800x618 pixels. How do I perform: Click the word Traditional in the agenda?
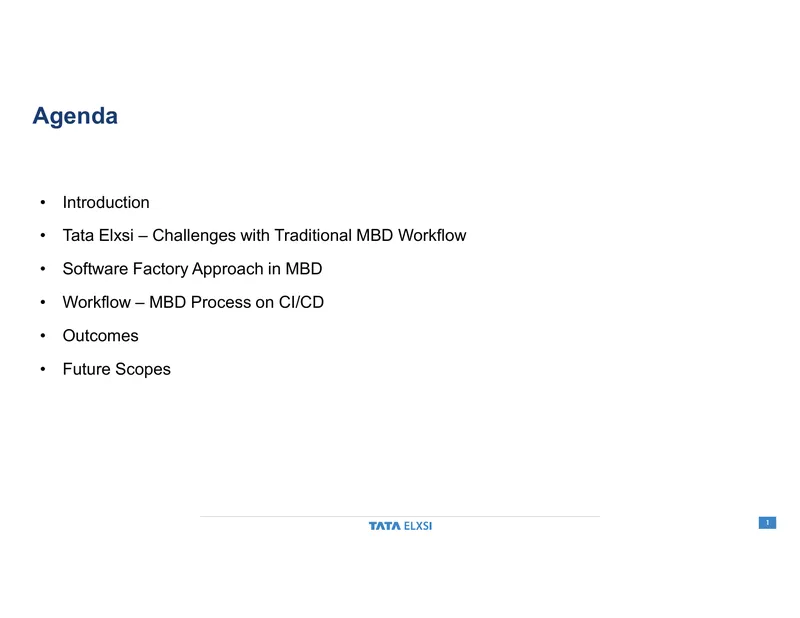tap(313, 236)
